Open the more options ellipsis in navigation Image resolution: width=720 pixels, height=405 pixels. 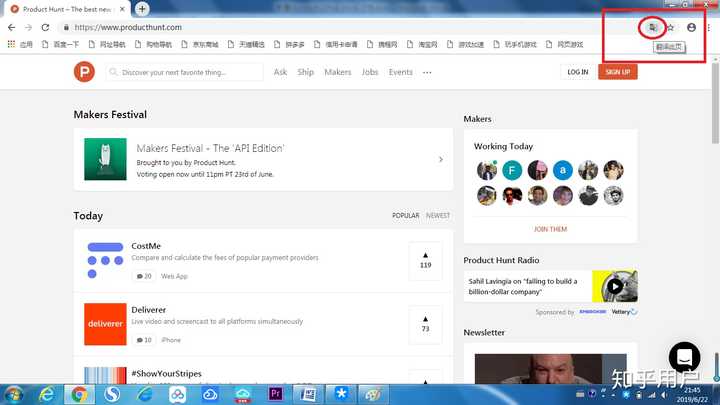coord(427,72)
